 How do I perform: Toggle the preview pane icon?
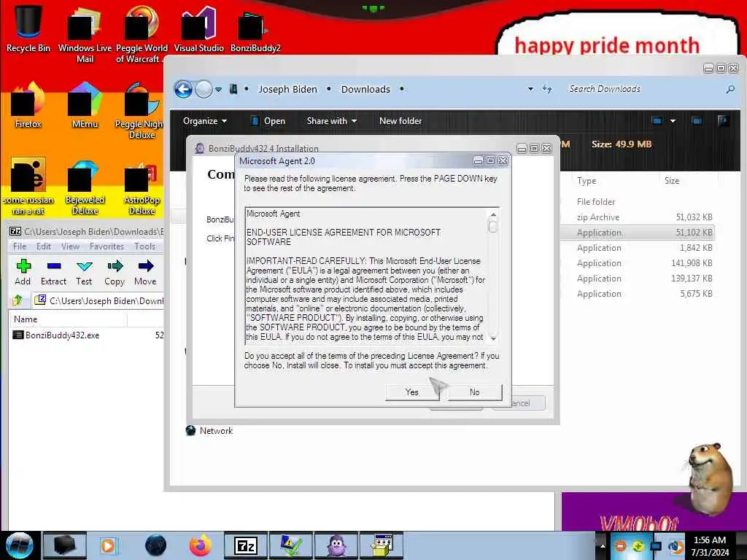(x=697, y=121)
